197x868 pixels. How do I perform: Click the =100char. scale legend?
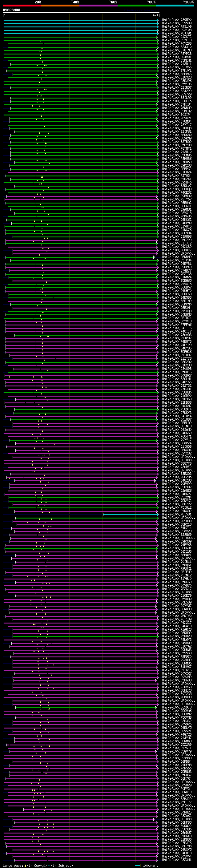(x=146, y=866)
